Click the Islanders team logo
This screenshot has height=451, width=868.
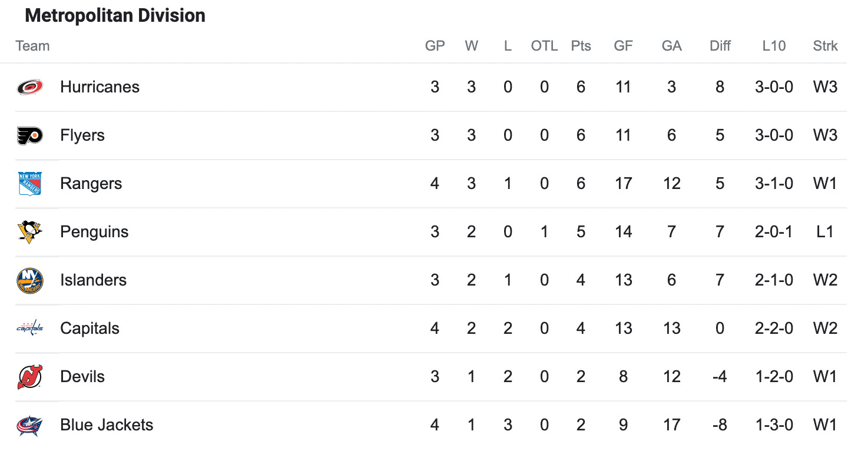pyautogui.click(x=30, y=280)
